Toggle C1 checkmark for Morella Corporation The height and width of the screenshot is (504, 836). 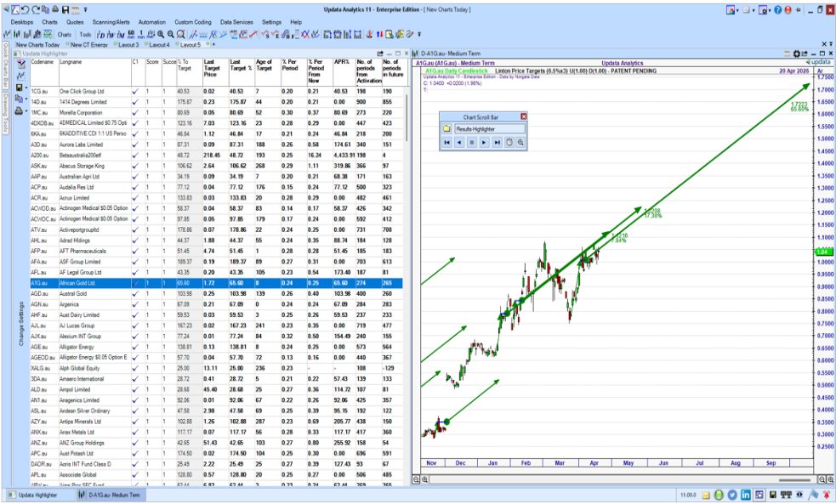(135, 113)
